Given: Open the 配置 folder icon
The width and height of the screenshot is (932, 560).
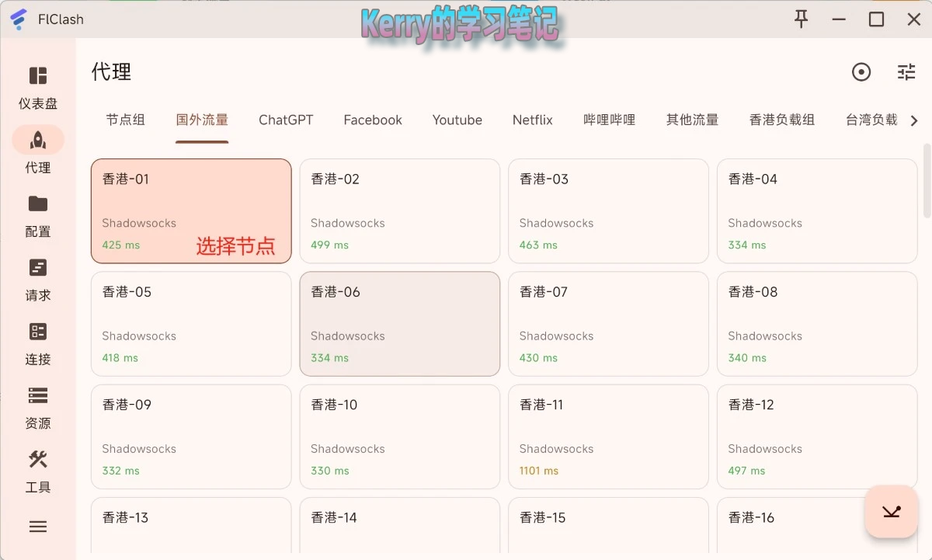Looking at the screenshot, I should click(x=38, y=203).
